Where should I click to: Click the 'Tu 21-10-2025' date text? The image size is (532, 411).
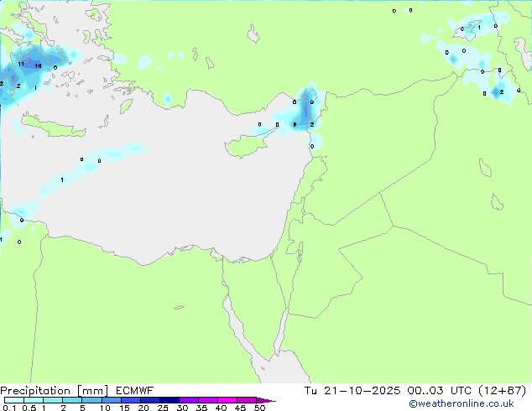pos(352,391)
